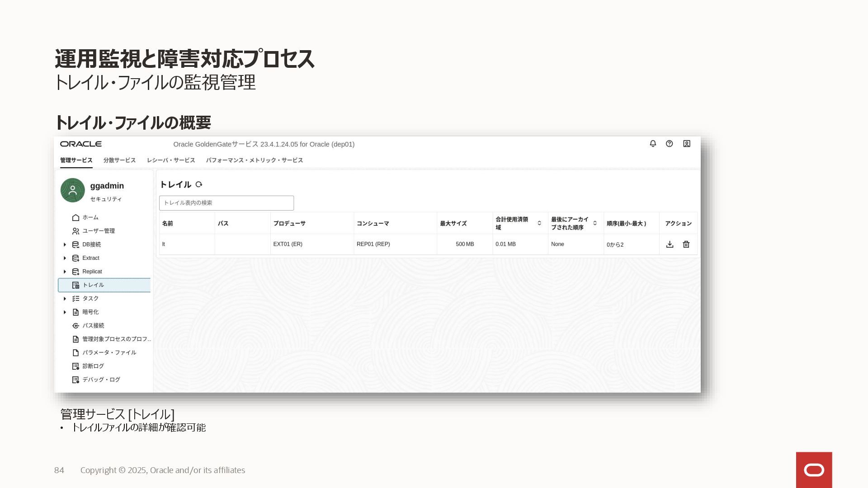Sort by 最後にアーカイブされた順序 column
The width and height of the screenshot is (868, 488).
tap(595, 223)
